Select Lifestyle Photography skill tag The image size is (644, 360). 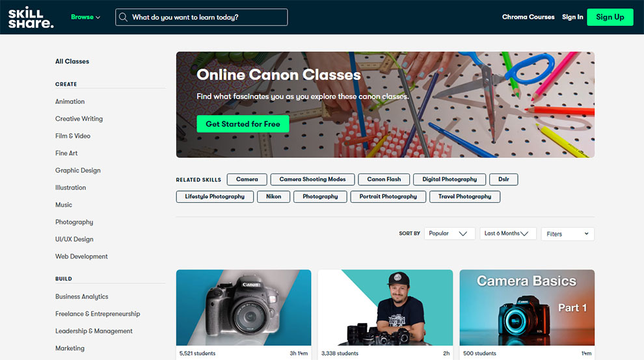pos(215,197)
